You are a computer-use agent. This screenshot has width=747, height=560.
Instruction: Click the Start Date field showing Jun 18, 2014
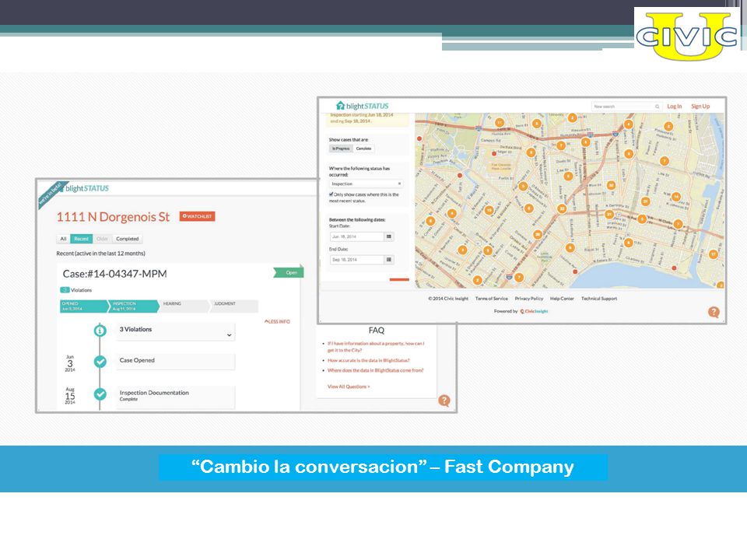(357, 236)
